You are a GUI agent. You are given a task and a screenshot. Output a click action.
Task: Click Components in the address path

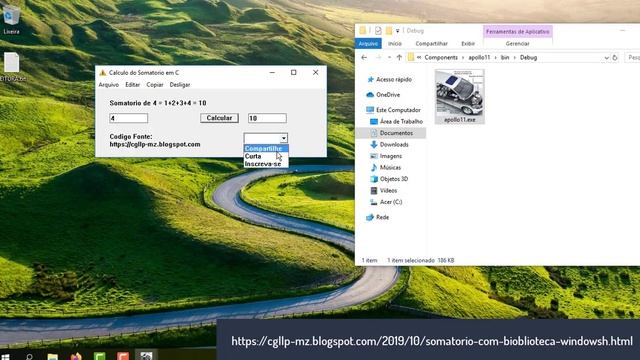(441, 58)
